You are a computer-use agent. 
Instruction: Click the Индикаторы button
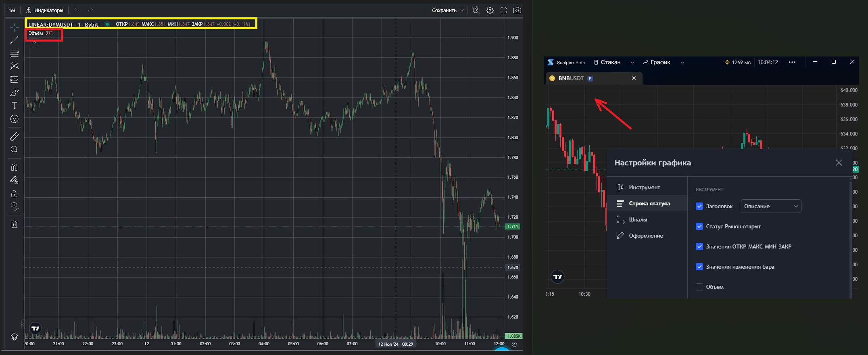45,10
